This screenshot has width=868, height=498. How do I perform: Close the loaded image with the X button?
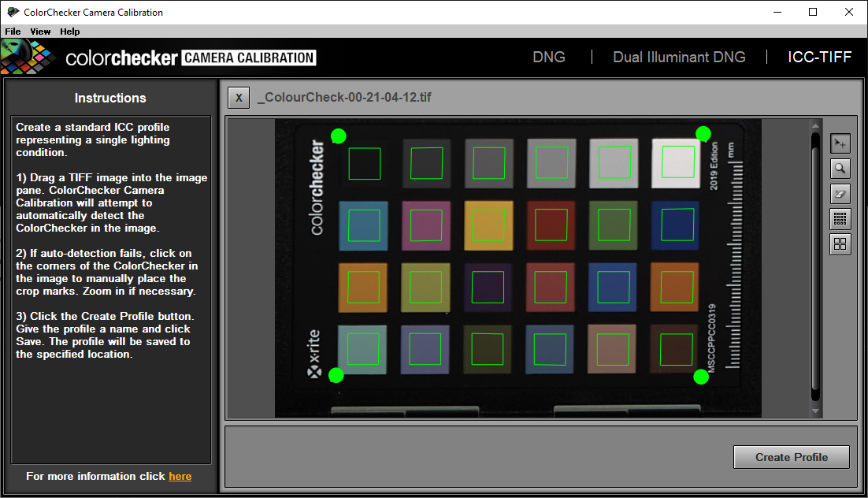[239, 98]
